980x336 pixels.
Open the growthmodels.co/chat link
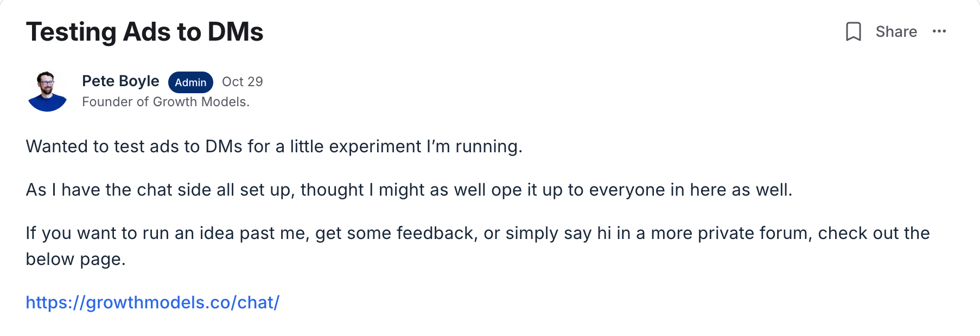(x=152, y=302)
